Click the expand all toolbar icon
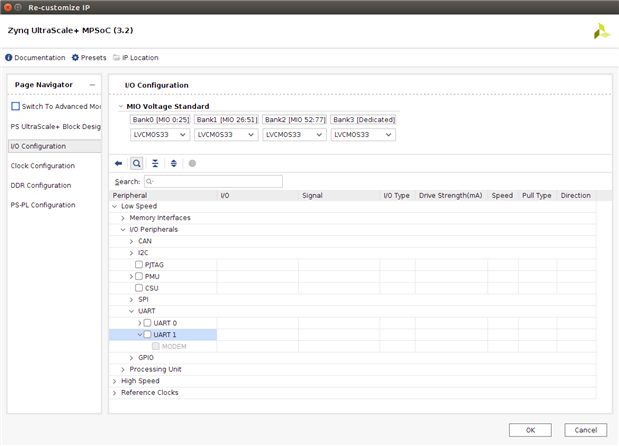619x446 pixels. pyautogui.click(x=173, y=163)
